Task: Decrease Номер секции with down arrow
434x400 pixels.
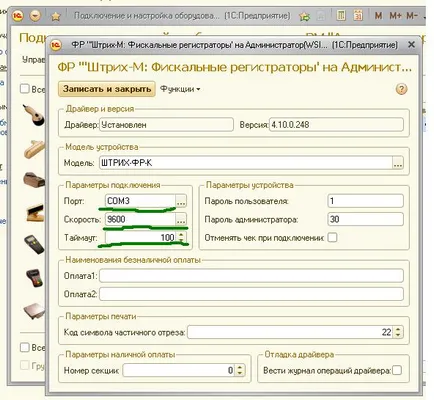Action: pyautogui.click(x=239, y=373)
